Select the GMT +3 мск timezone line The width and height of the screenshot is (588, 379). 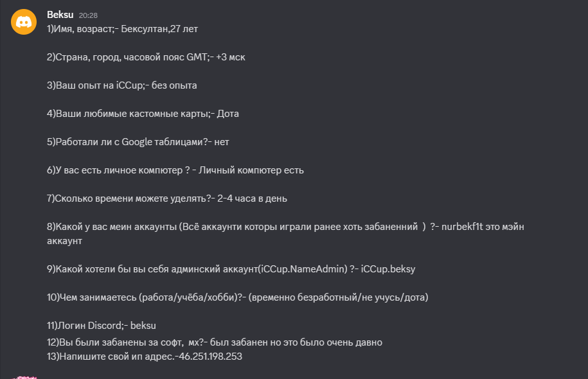[x=146, y=57]
